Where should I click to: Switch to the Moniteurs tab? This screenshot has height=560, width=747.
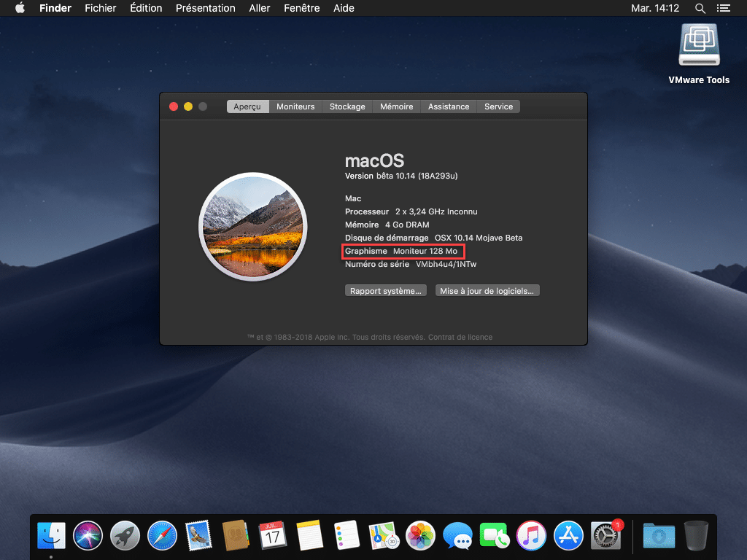[x=295, y=106]
